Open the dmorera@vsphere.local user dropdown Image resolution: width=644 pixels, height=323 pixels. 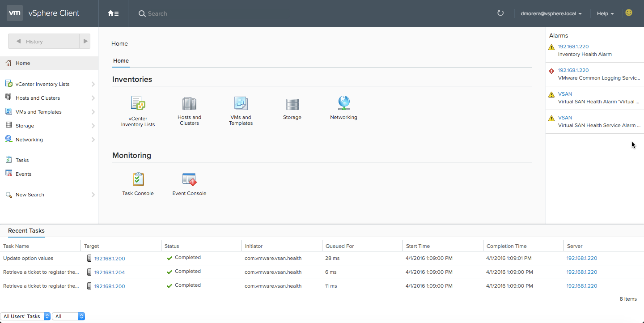(551, 13)
